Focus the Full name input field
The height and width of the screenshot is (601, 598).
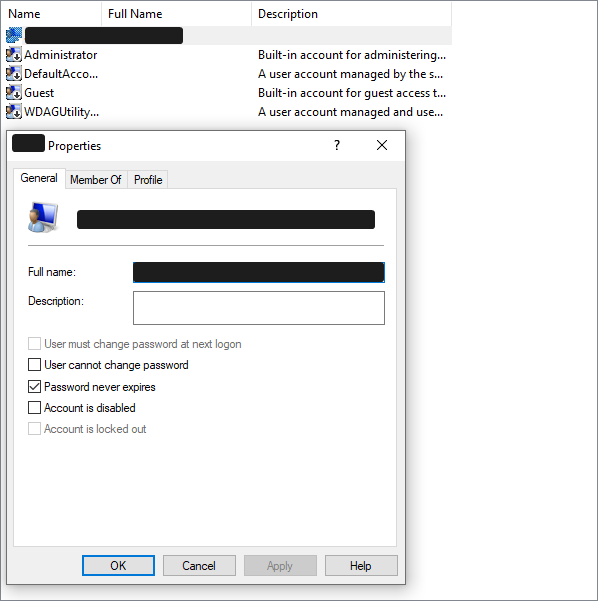pyautogui.click(x=259, y=273)
